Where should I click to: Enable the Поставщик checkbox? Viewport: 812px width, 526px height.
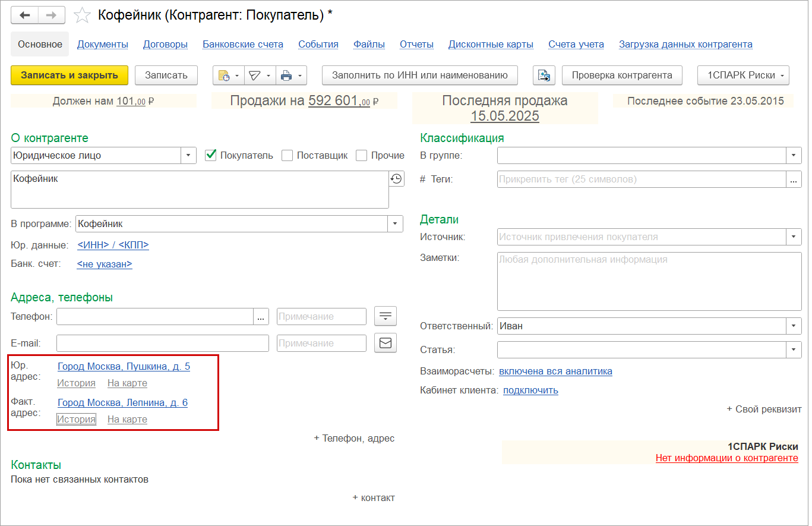point(287,155)
